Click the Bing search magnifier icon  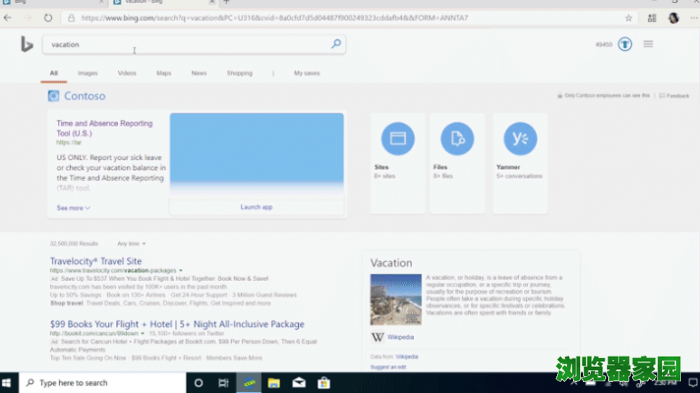336,44
